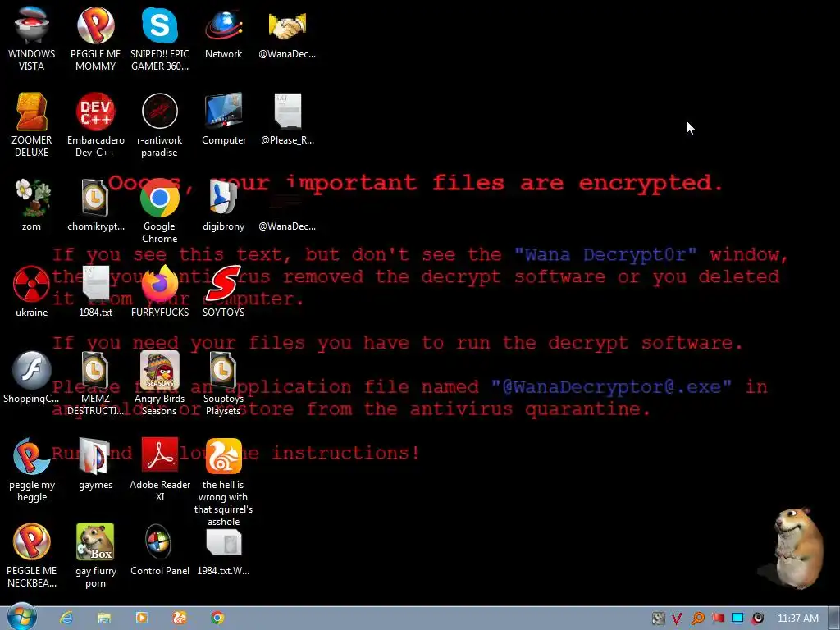Select the Computer desktop icon

coord(223,119)
